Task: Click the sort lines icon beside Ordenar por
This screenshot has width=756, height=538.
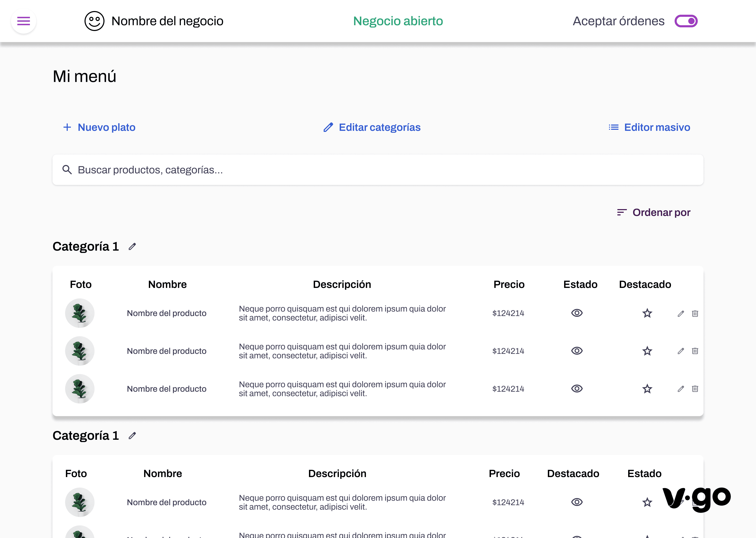Action: (x=622, y=212)
